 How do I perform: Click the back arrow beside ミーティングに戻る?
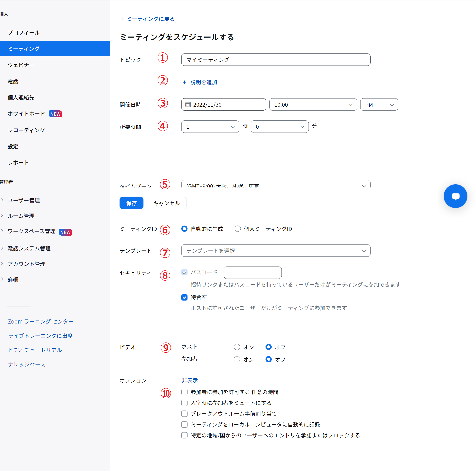click(122, 19)
